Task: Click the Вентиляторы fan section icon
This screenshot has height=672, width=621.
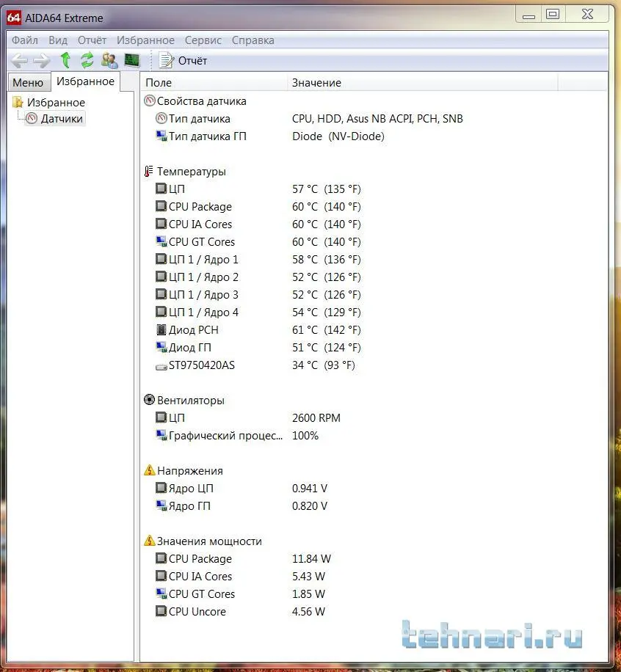Action: (149, 400)
